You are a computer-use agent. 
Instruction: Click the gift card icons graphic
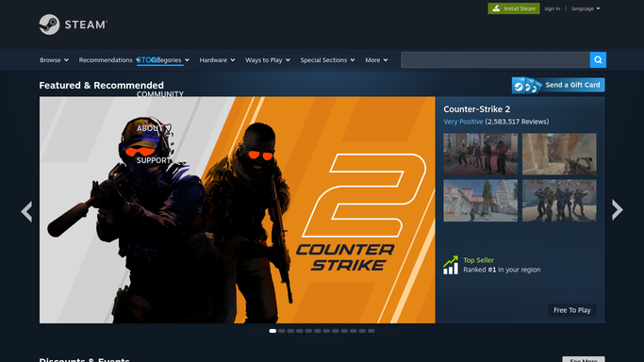point(527,85)
